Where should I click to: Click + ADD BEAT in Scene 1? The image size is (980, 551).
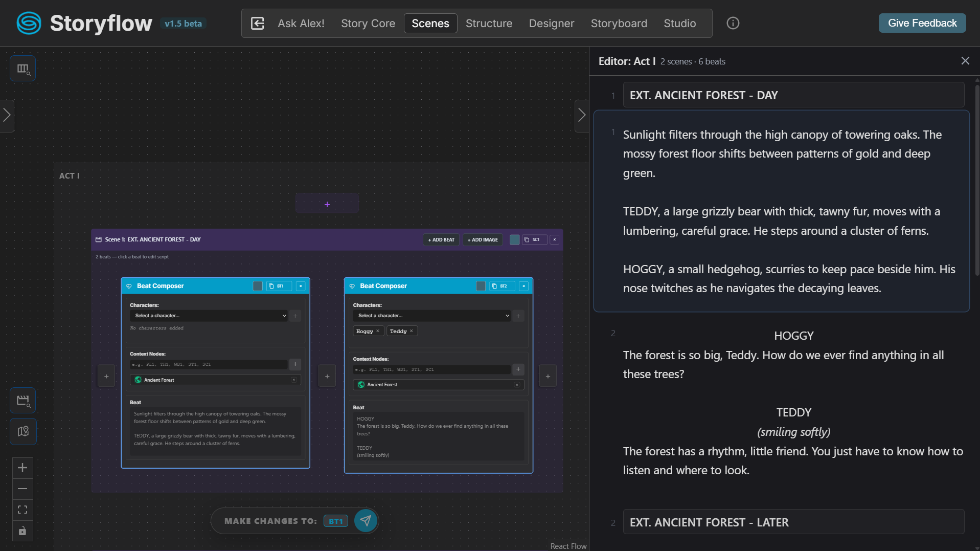(441, 239)
